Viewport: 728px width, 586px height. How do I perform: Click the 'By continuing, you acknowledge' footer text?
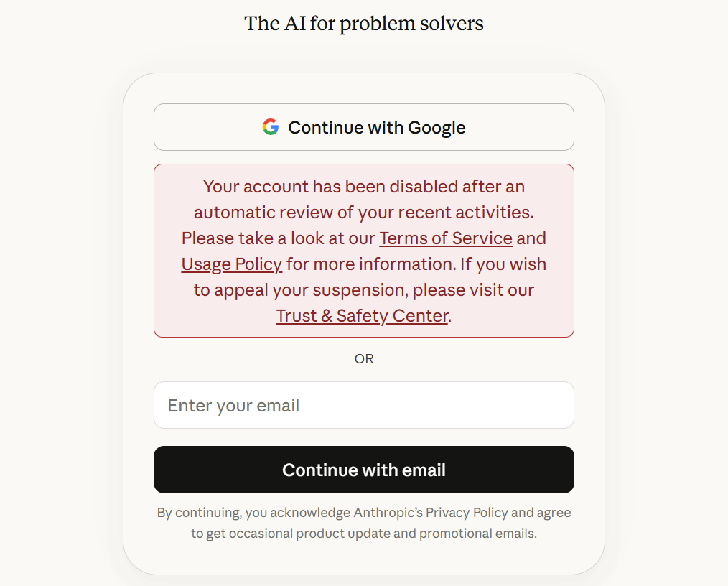(253, 513)
